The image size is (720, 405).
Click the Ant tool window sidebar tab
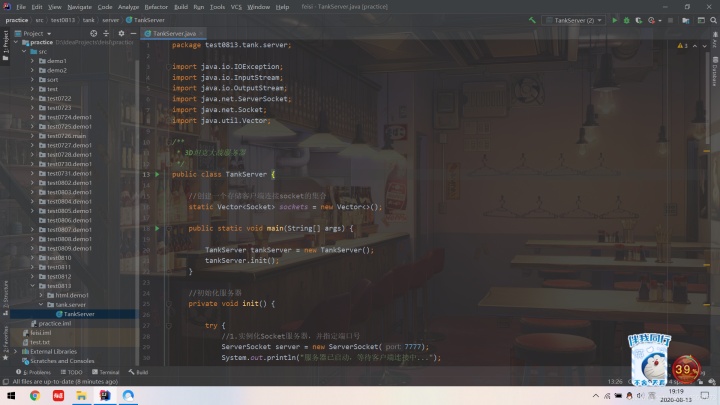pyautogui.click(x=715, y=39)
